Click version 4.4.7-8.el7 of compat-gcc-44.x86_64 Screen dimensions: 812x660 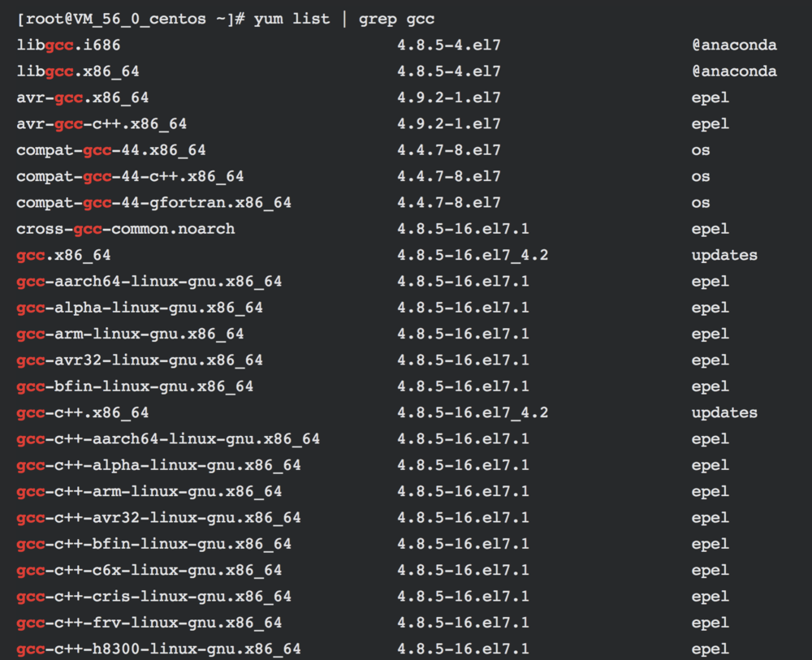(x=449, y=150)
